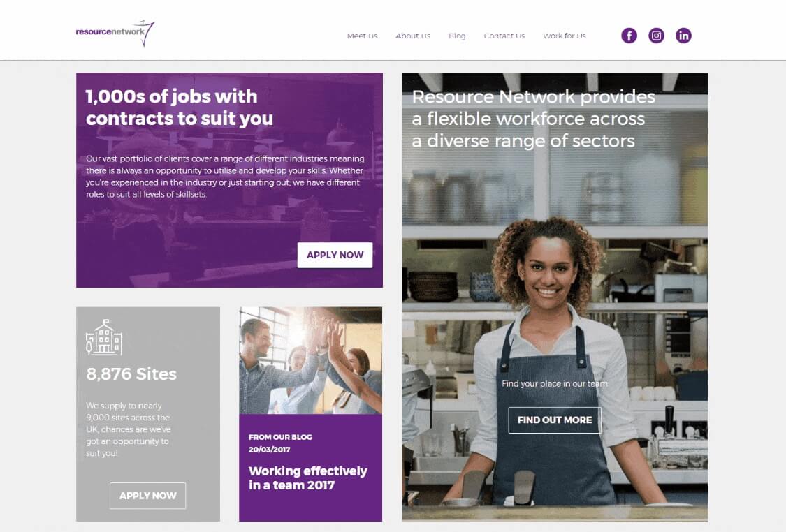Click the building sites icon

tap(104, 337)
